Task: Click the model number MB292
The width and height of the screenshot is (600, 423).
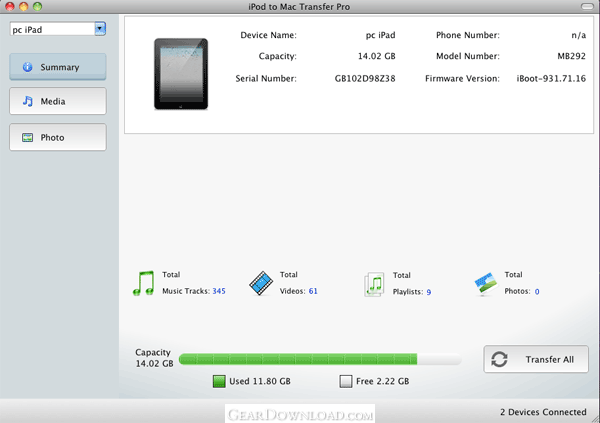Action: click(x=572, y=56)
